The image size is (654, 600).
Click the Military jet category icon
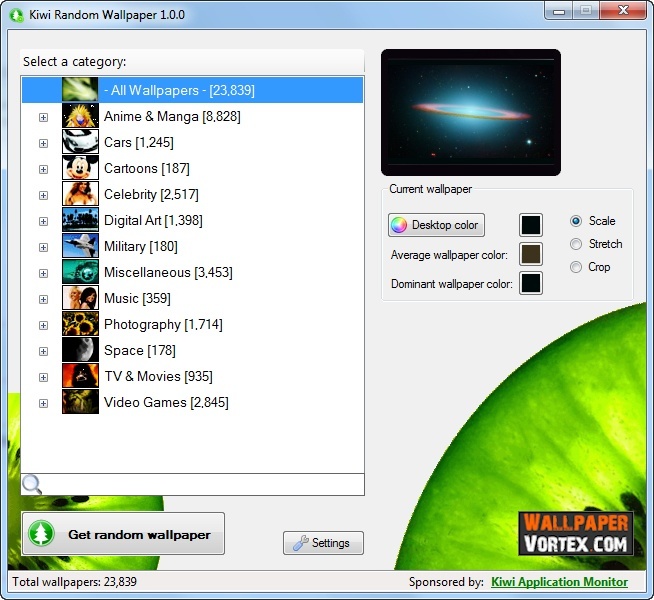(80, 246)
